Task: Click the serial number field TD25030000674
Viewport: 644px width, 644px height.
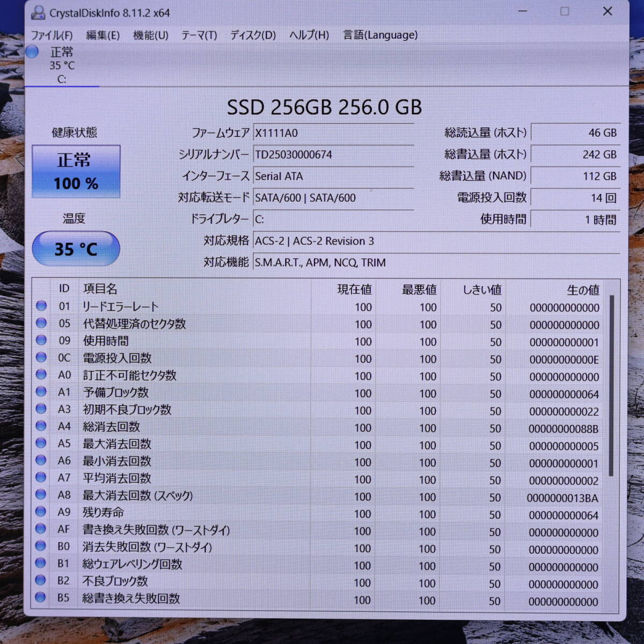Action: [333, 155]
